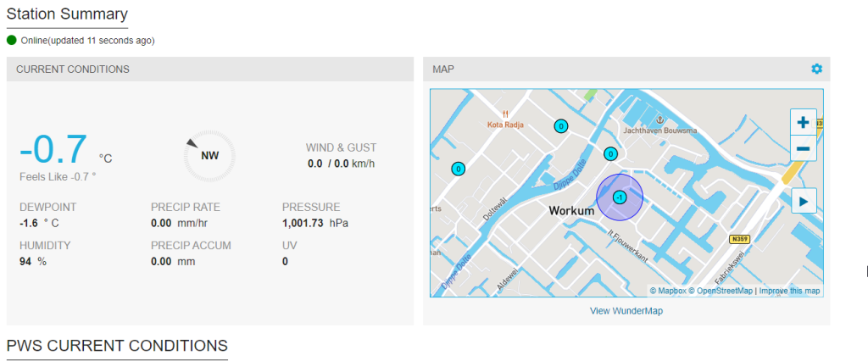Open the Mapbox attribution link

coord(668,291)
